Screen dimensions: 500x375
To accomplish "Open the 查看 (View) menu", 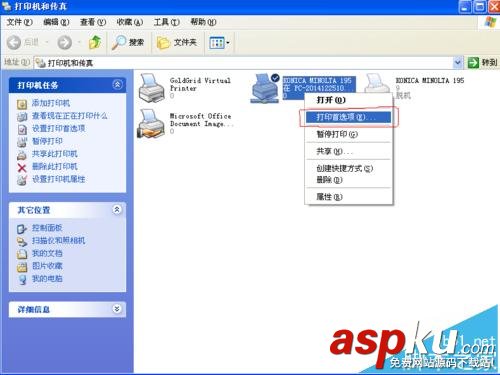I will pos(93,22).
